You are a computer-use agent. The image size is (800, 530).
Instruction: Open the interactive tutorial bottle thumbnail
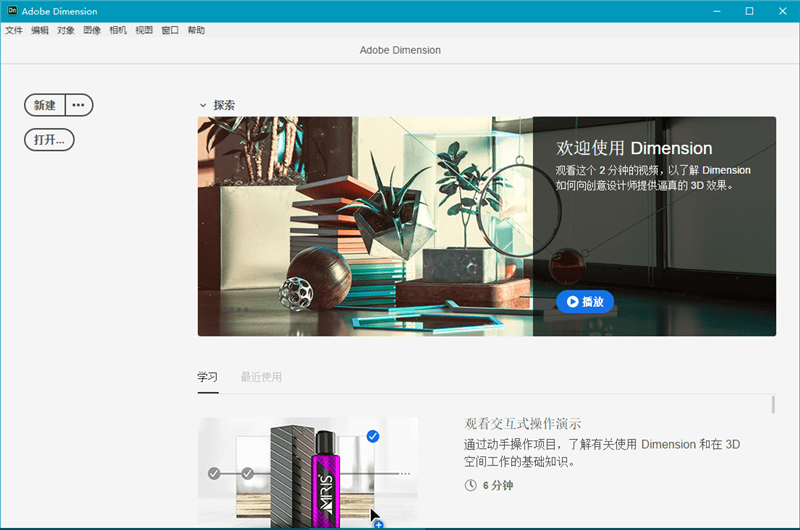tap(307, 471)
